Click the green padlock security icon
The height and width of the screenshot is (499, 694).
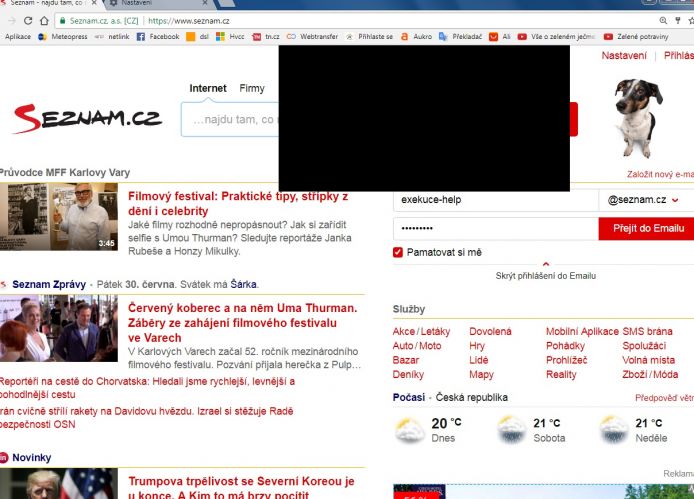63,21
